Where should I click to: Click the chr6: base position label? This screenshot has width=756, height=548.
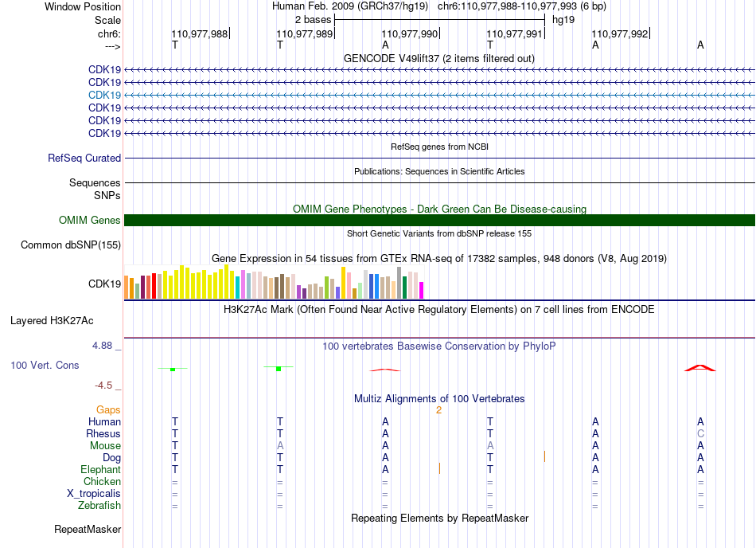[x=109, y=33]
